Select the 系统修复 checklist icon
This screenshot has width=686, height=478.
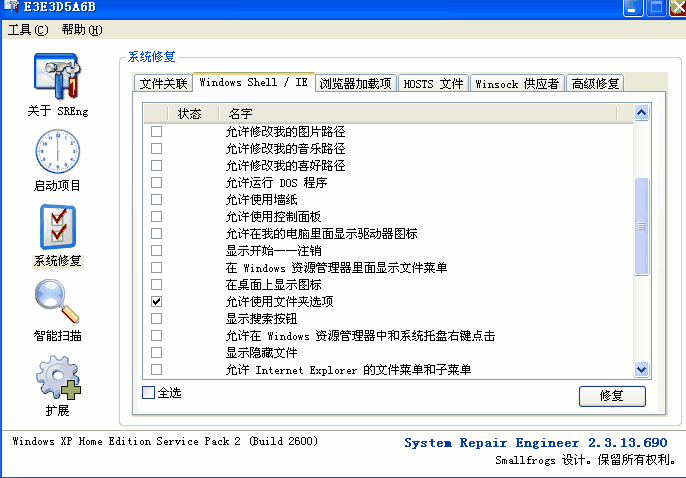pyautogui.click(x=58, y=227)
